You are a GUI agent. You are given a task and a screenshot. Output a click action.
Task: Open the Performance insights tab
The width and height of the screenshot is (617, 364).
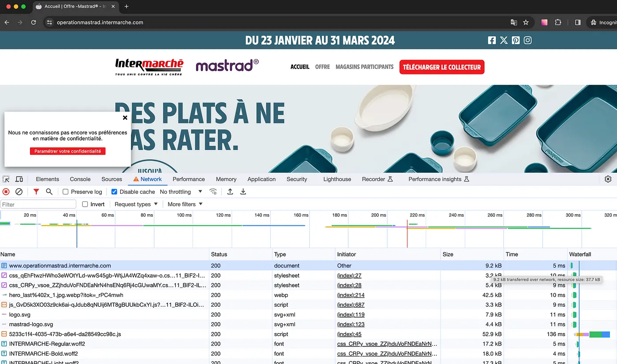coord(439,179)
